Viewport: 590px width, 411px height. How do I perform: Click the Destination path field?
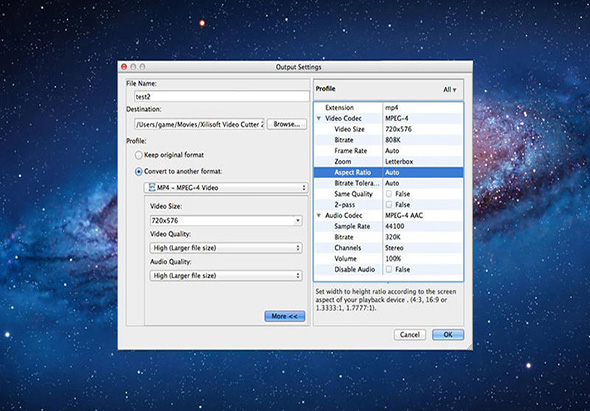click(199, 124)
